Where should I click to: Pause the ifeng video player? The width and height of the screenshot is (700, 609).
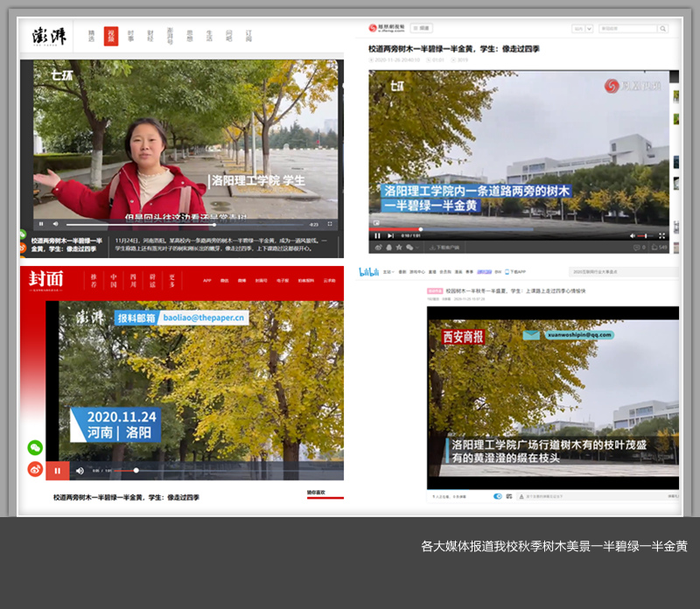[378, 235]
